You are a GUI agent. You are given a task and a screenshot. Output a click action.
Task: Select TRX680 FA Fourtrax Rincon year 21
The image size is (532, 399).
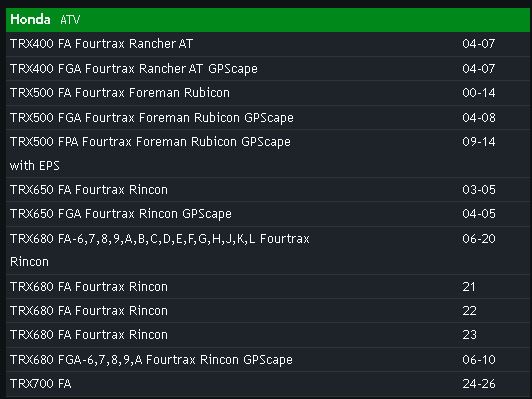[x=268, y=287]
